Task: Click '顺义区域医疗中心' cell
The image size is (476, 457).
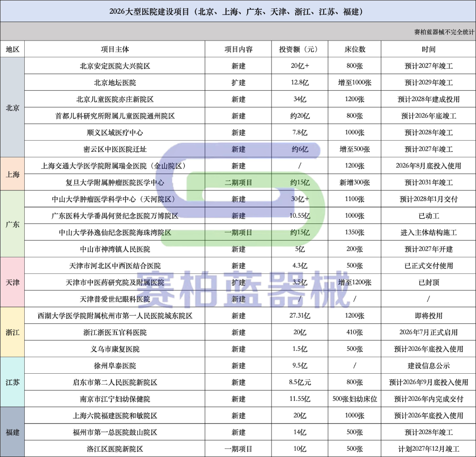Action: pos(115,133)
